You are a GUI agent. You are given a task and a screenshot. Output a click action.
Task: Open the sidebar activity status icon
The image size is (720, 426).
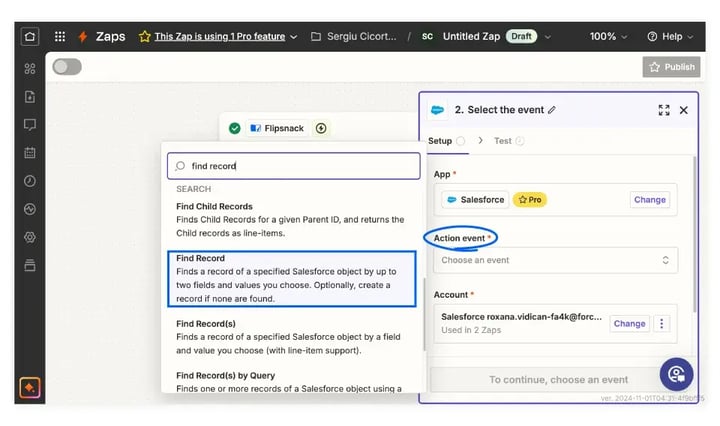[30, 209]
